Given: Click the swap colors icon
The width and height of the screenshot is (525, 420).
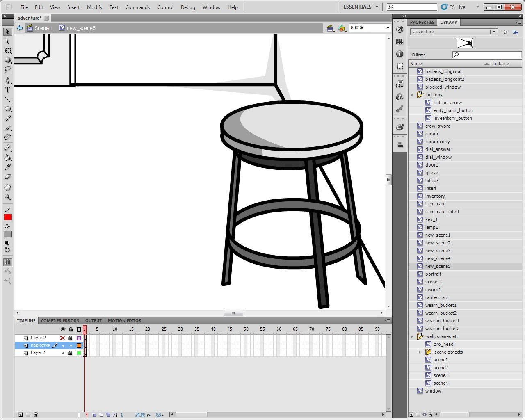Looking at the screenshot, I should 7,249.
